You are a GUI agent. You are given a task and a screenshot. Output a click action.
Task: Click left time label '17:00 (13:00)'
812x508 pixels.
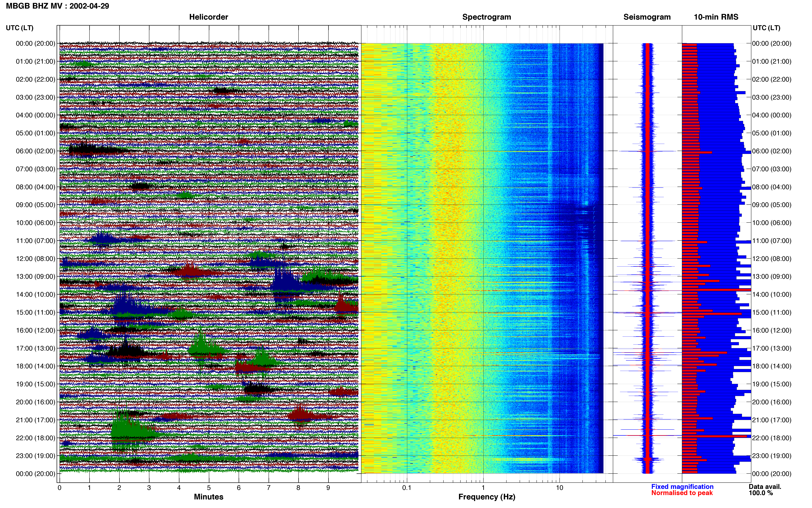[x=36, y=348]
